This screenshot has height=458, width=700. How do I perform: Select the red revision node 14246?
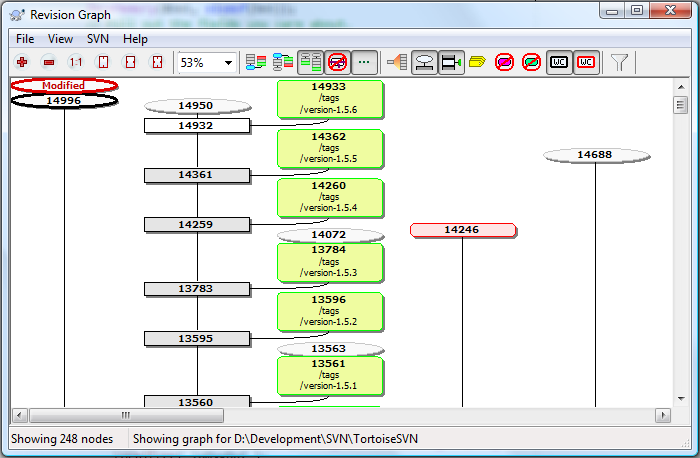pos(462,230)
